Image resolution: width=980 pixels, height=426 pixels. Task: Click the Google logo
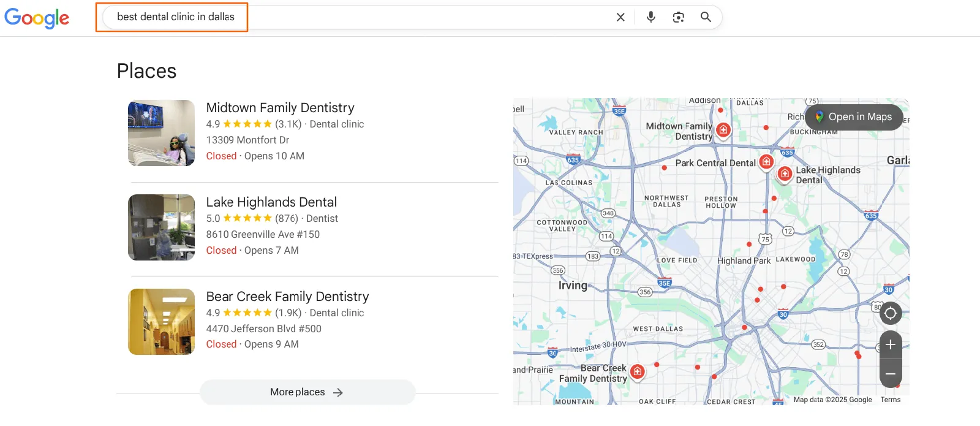click(x=37, y=18)
